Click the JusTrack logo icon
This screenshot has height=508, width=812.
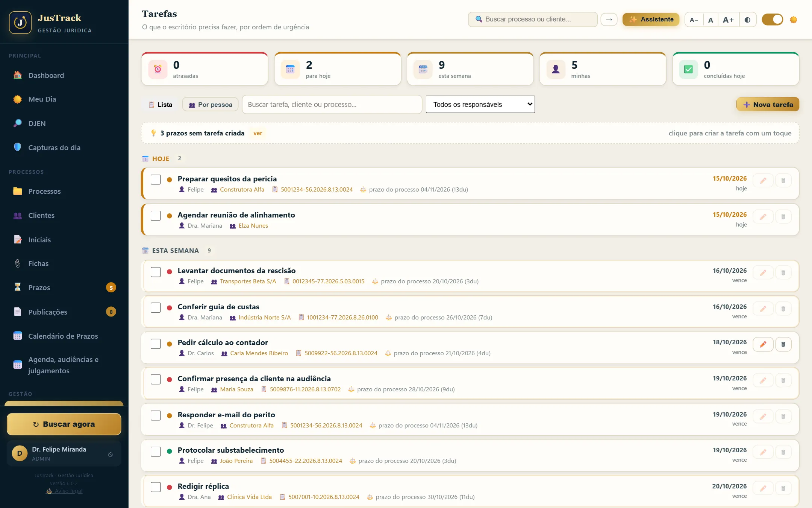20,23
